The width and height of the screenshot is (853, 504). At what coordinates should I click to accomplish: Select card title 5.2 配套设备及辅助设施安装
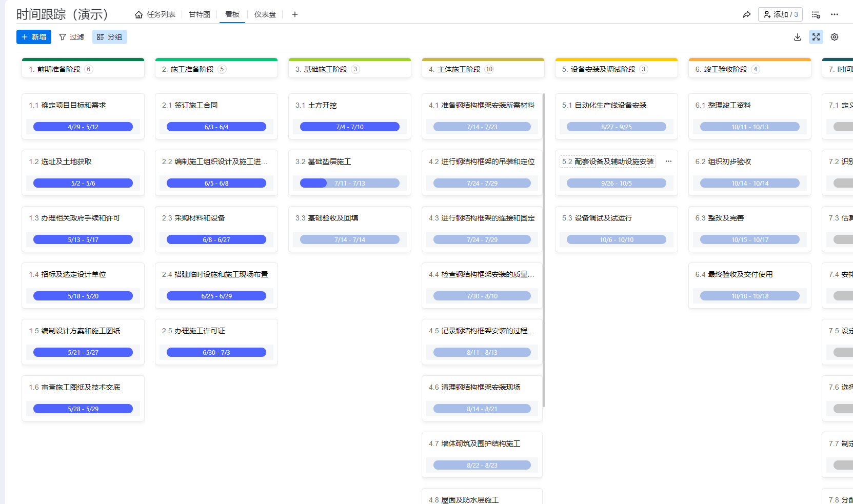pyautogui.click(x=608, y=162)
